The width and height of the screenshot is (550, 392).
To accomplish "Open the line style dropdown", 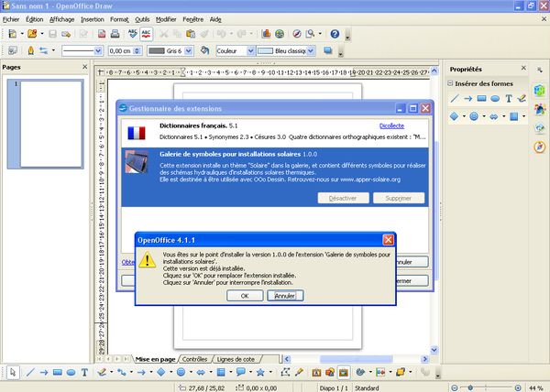I will [98, 51].
